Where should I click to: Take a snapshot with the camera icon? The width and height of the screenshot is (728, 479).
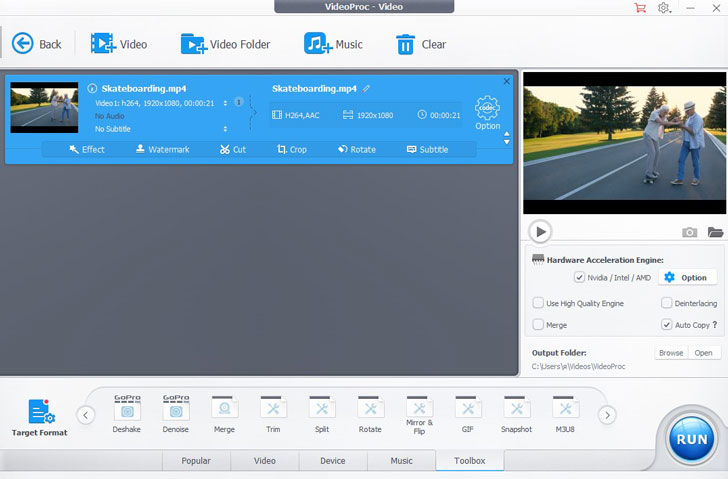coord(689,232)
